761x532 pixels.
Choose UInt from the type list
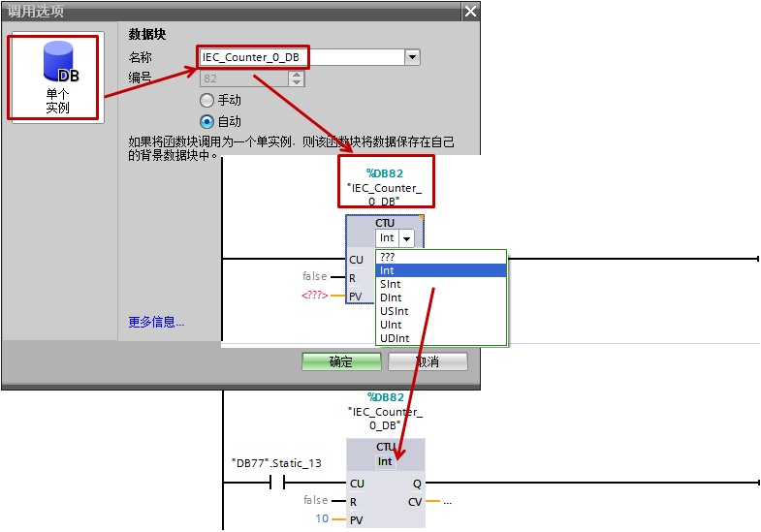click(441, 325)
